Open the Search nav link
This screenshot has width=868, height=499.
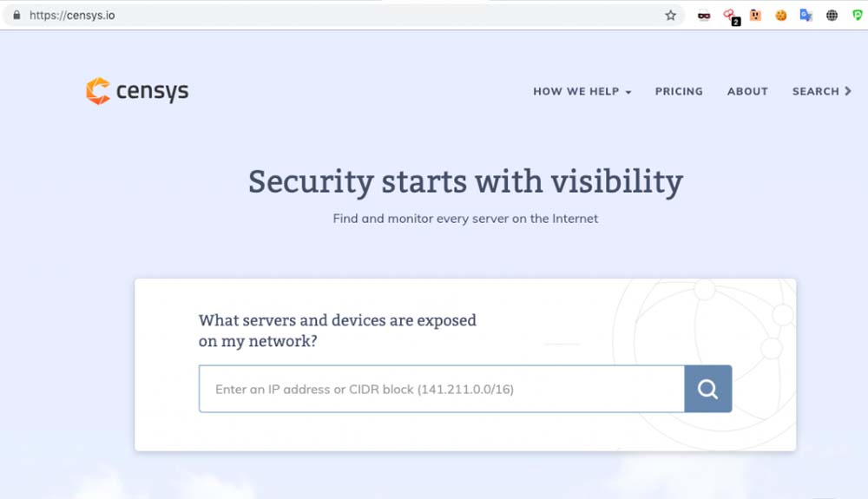815,91
